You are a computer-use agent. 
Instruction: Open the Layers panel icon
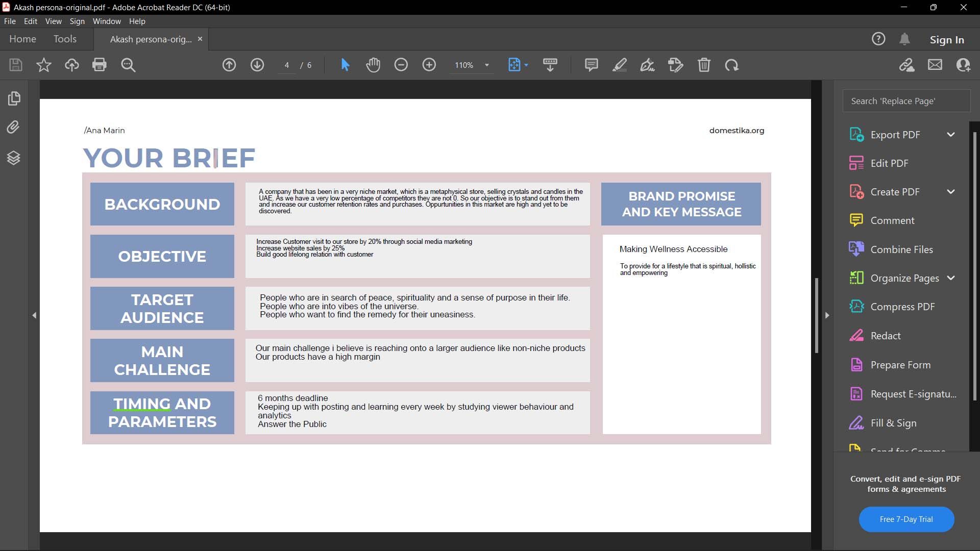14,158
